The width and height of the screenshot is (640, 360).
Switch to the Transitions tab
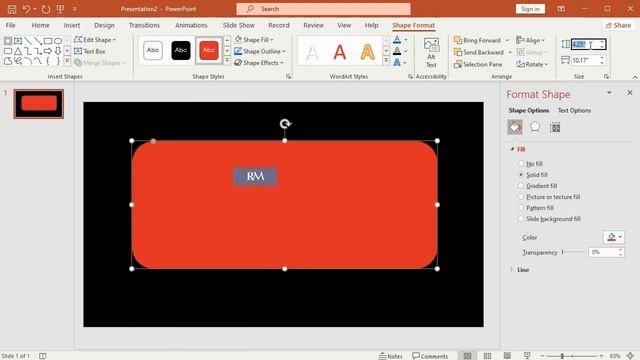(144, 25)
